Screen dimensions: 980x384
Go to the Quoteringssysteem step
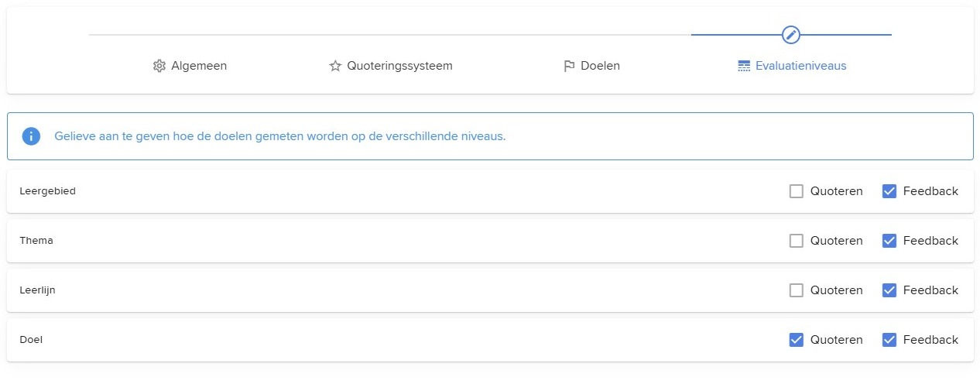click(391, 66)
